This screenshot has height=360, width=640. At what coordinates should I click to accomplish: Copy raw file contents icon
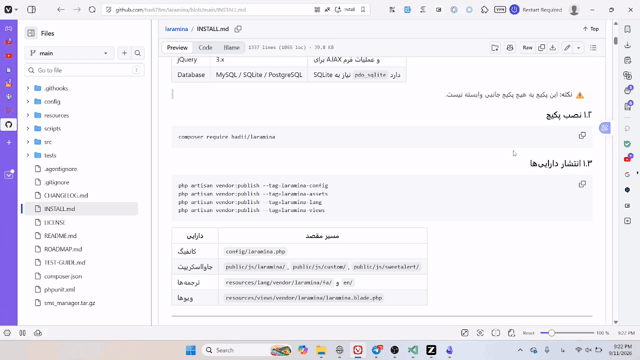[541, 48]
